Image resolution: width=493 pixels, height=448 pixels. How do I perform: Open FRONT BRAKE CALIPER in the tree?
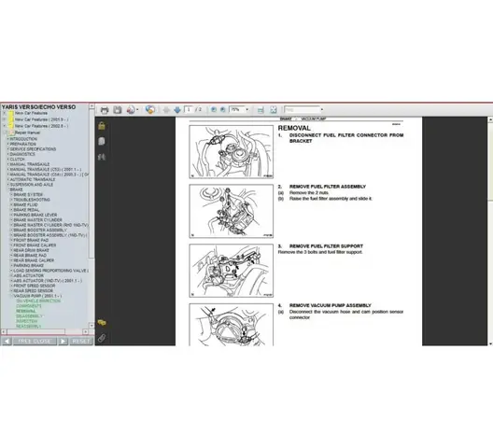pyautogui.click(x=35, y=245)
